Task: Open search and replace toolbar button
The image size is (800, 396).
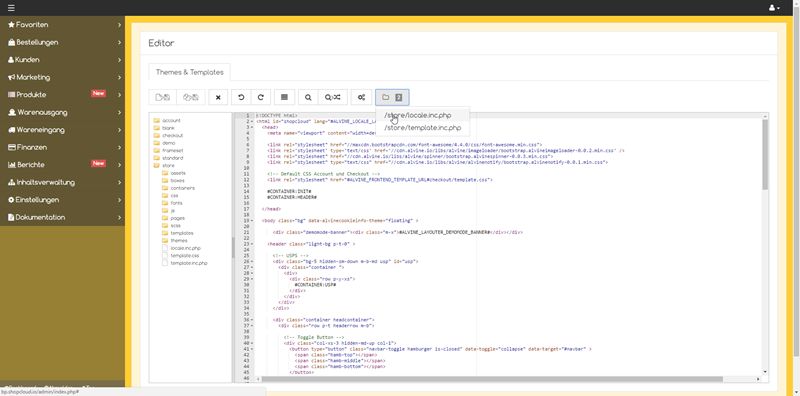Action: click(333, 97)
